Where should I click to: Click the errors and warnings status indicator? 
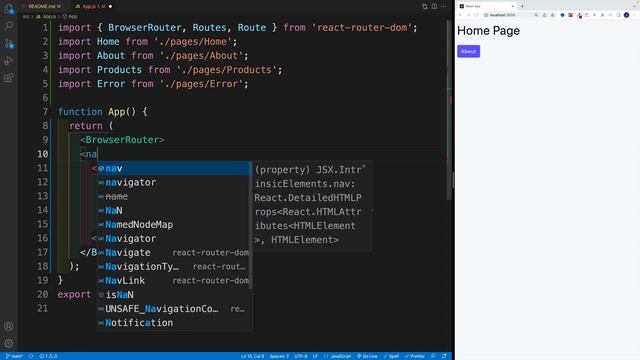(x=48, y=356)
